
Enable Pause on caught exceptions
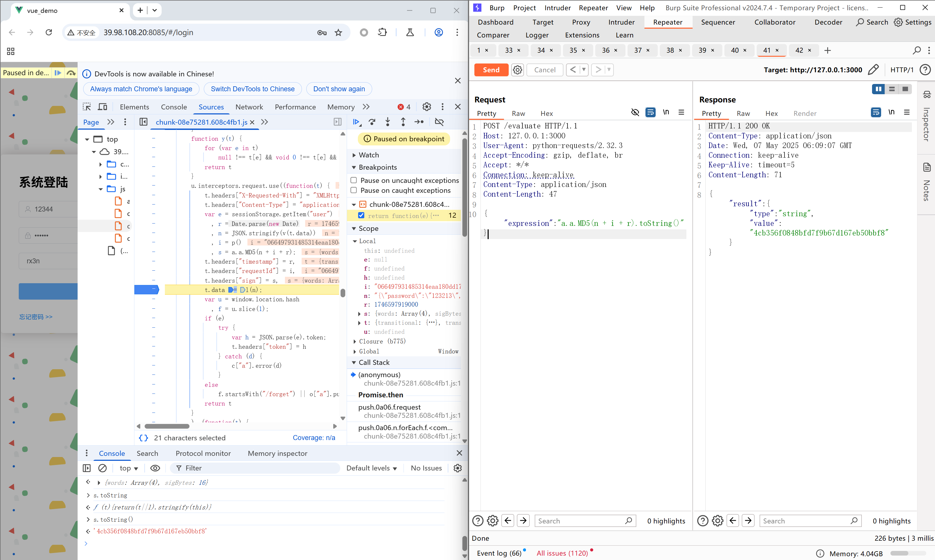(x=354, y=190)
